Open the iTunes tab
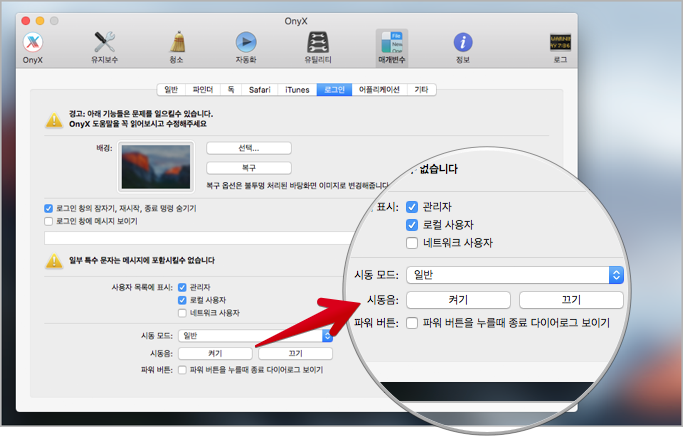Viewport: 683px width, 436px height. (297, 89)
